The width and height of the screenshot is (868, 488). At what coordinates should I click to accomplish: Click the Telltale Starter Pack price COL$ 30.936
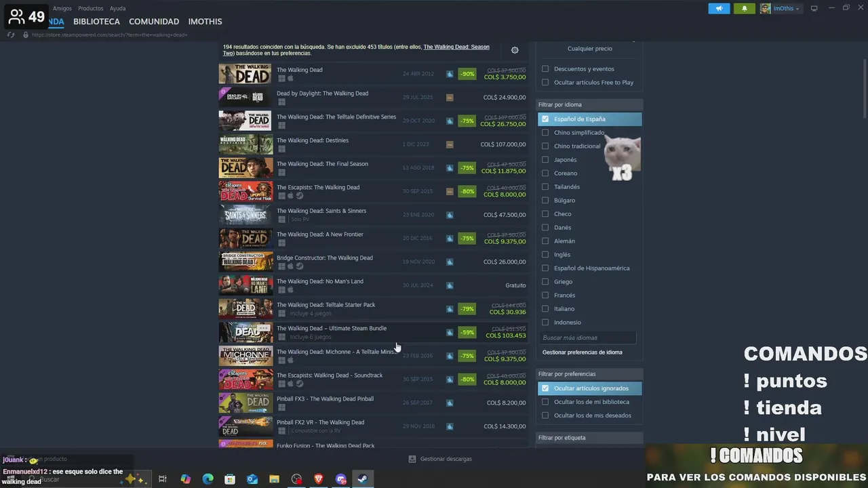(x=507, y=312)
